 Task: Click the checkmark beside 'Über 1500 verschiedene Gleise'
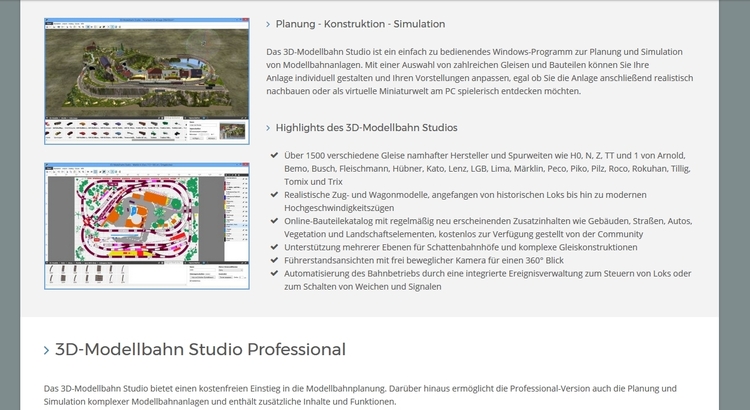tap(274, 155)
